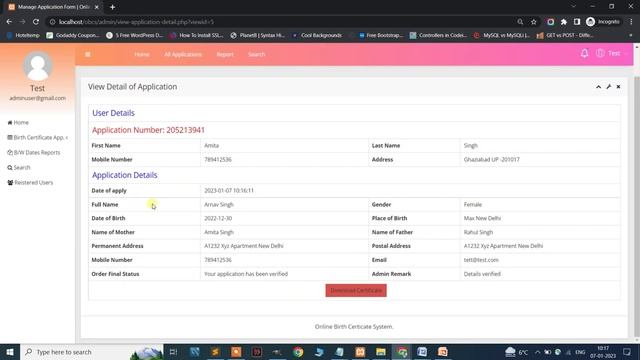640x360 pixels.
Task: Expand Birth Certificate App. sidebar menu
Action: point(38,138)
